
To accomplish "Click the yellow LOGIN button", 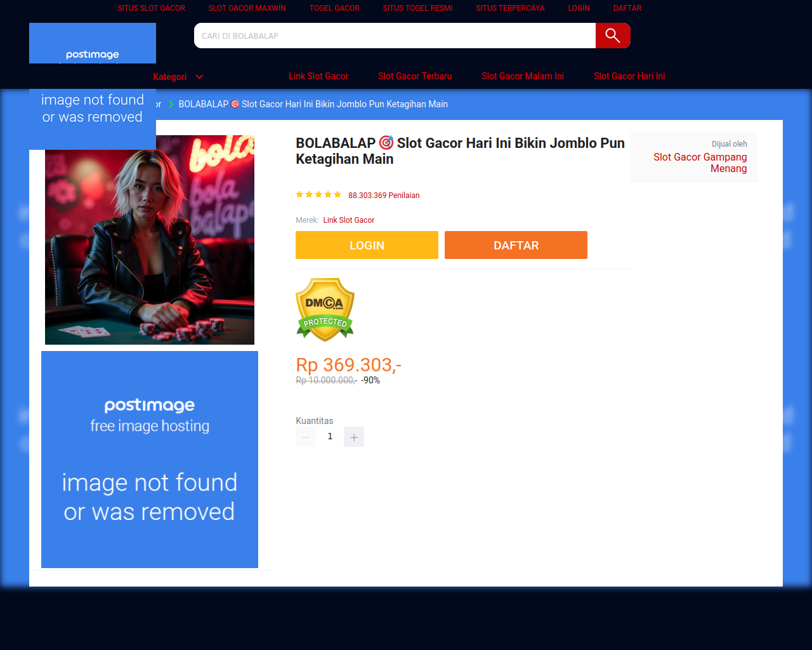I will coord(367,245).
